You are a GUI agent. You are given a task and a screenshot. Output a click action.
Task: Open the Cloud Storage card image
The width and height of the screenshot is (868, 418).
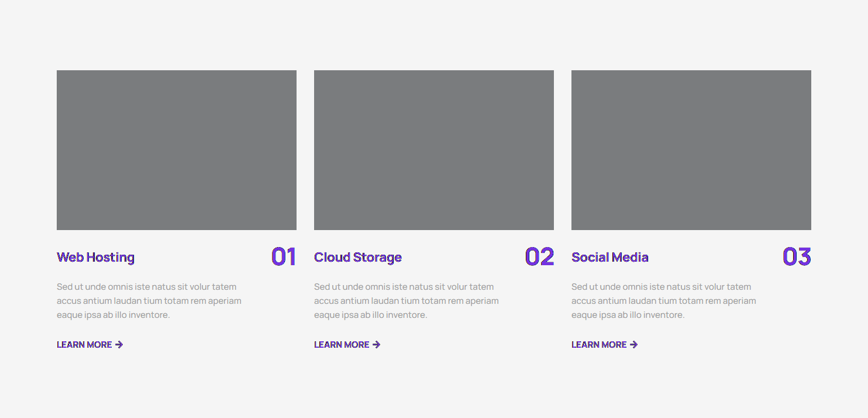(434, 150)
